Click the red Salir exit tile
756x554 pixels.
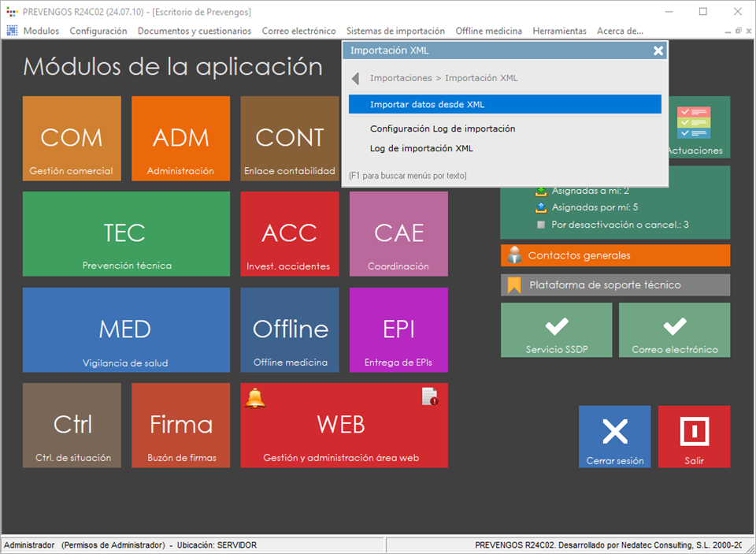694,437
